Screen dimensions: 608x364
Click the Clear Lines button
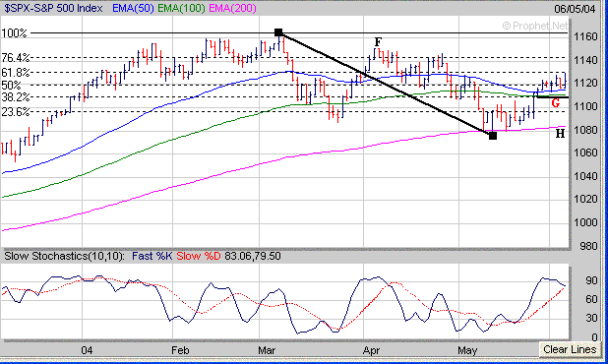click(x=570, y=349)
